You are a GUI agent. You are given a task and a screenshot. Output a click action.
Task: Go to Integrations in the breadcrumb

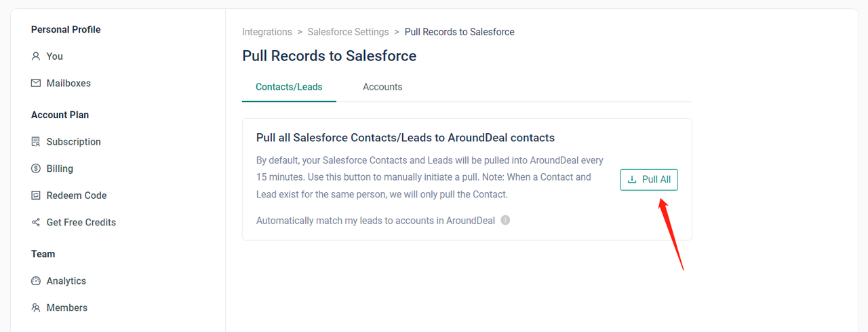click(x=267, y=32)
